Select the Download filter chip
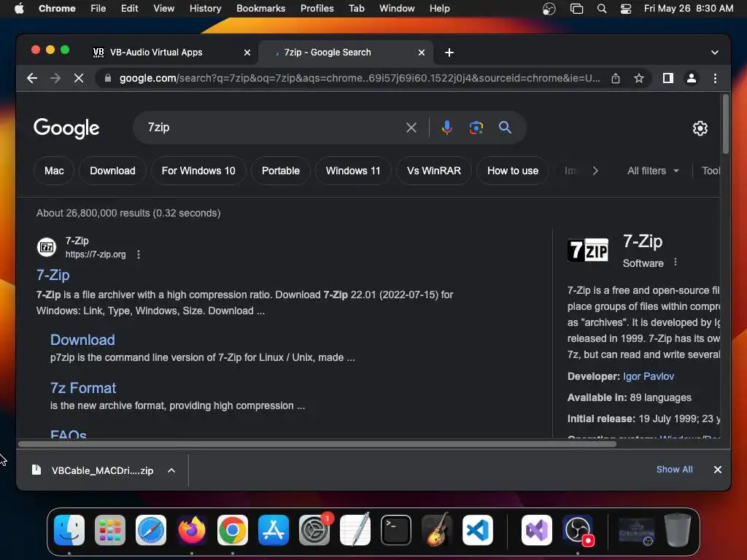Image resolution: width=747 pixels, height=560 pixels. (112, 171)
